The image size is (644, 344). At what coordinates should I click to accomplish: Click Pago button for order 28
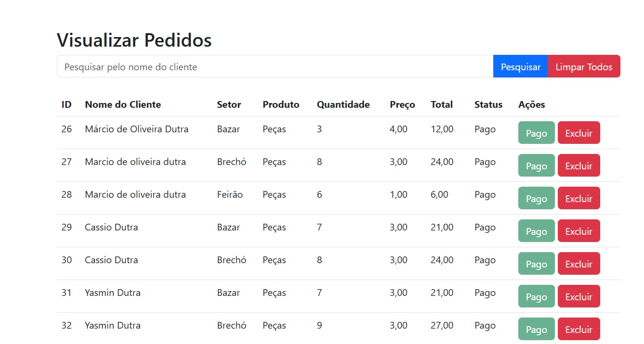pos(536,198)
